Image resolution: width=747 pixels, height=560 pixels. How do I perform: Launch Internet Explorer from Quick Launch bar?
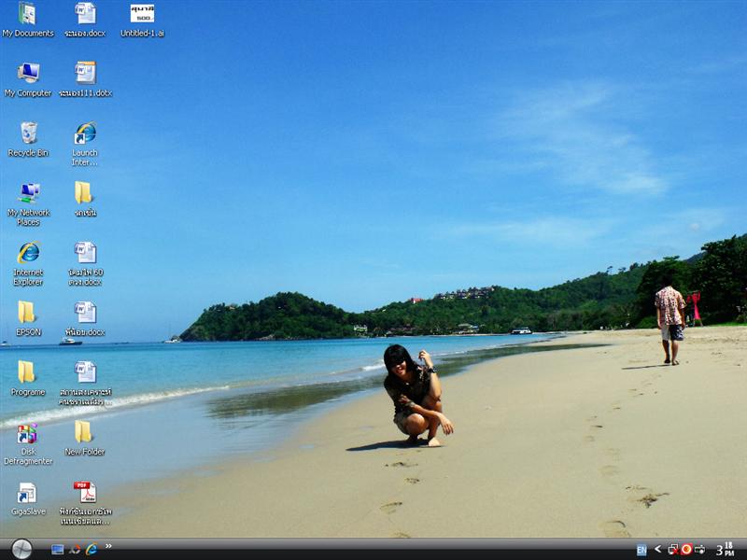92,550
